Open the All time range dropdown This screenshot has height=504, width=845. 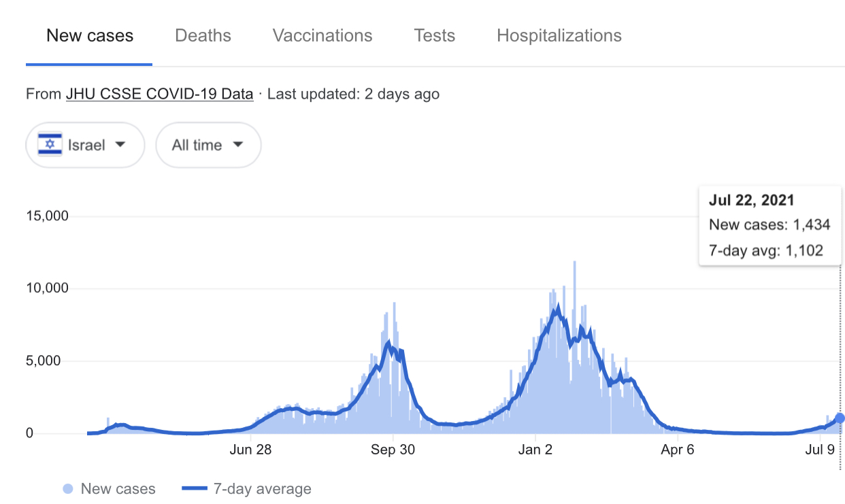pyautogui.click(x=208, y=145)
